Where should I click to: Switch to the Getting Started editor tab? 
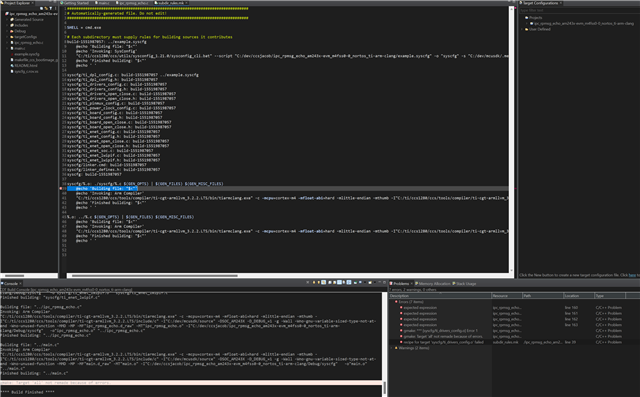76,3
